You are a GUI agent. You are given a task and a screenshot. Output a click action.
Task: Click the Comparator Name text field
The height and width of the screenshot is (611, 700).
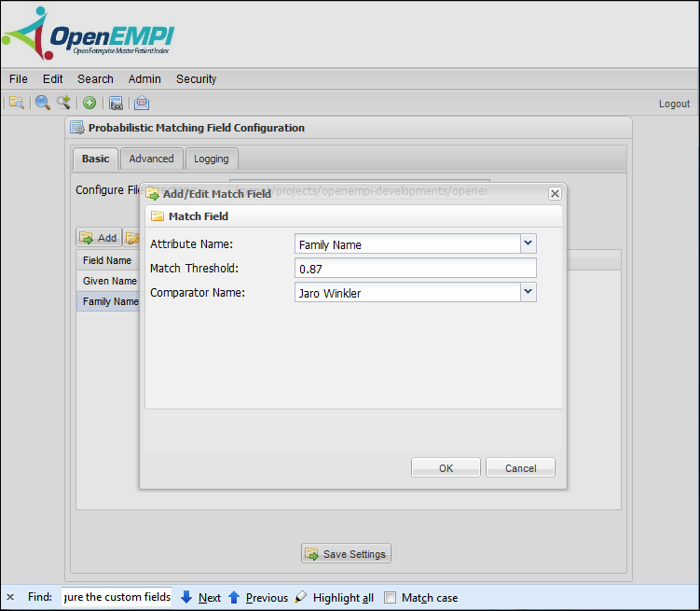[x=407, y=292]
